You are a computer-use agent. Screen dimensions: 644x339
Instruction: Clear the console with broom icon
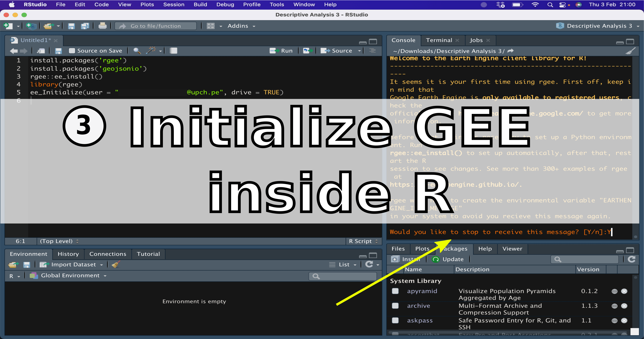point(630,51)
